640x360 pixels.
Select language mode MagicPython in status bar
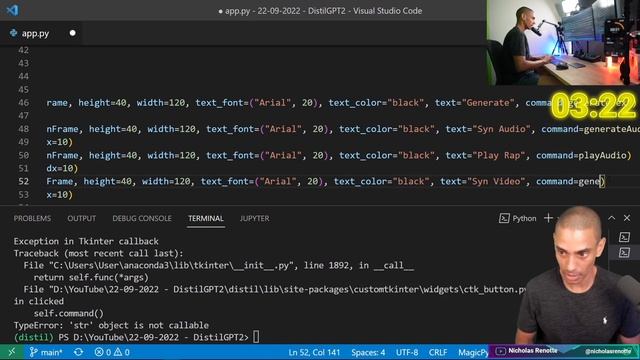click(473, 352)
